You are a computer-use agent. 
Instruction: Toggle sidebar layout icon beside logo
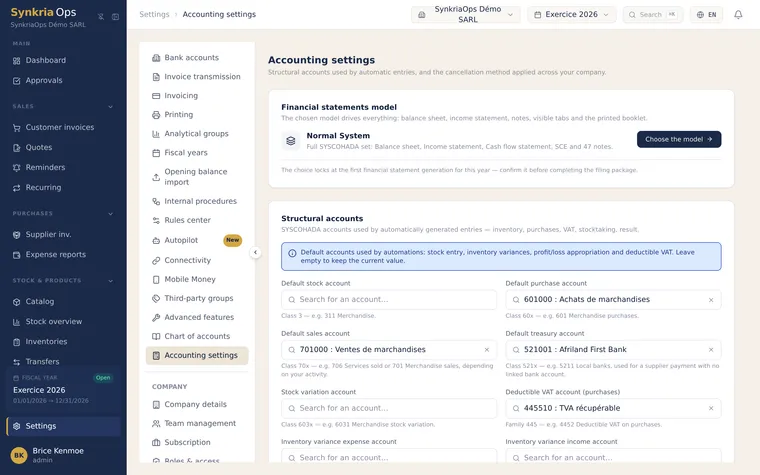pos(115,16)
